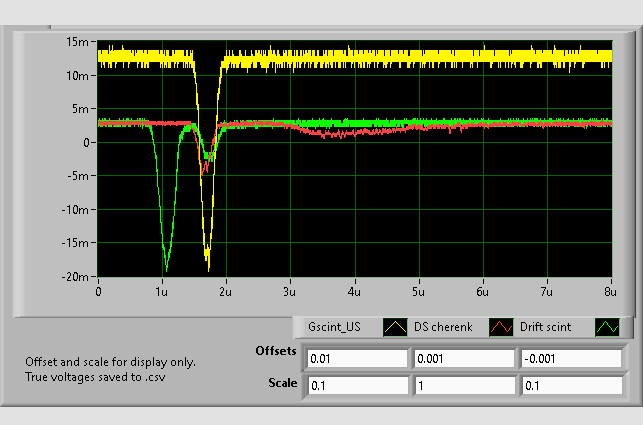
Task: Click the 8u maximum X-axis label
Action: (609, 291)
